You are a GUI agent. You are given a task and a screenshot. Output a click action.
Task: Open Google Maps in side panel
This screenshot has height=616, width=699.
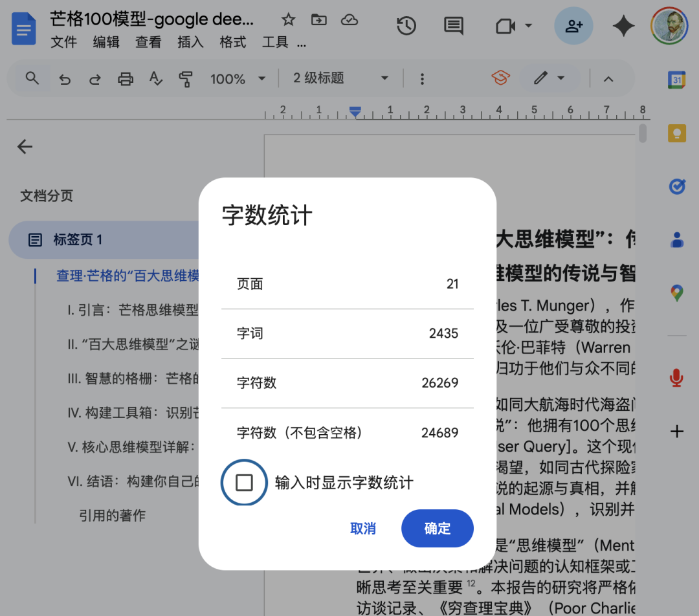677,293
